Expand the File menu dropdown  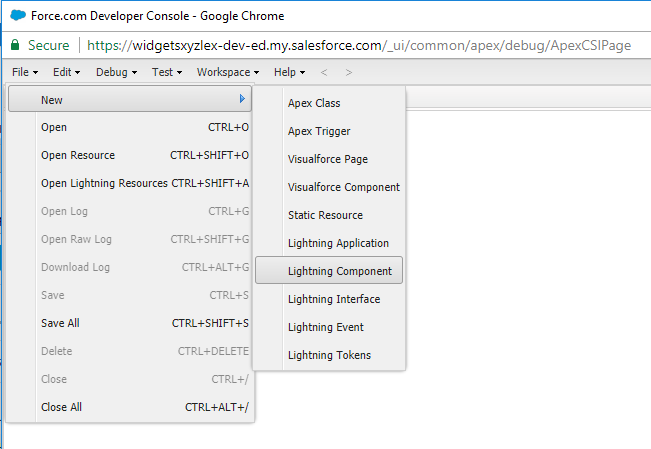tap(25, 72)
